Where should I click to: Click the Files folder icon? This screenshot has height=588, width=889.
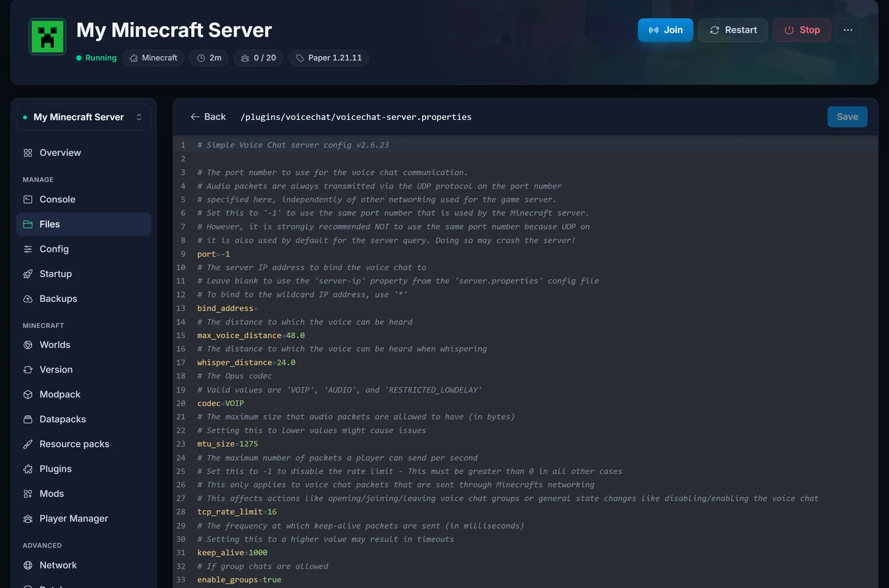coord(28,224)
